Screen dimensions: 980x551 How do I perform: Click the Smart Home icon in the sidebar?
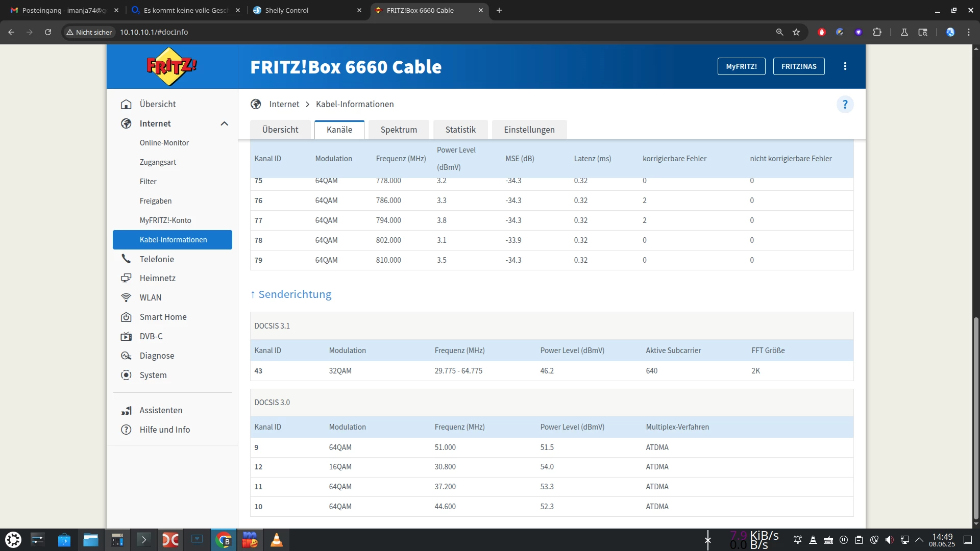(126, 317)
